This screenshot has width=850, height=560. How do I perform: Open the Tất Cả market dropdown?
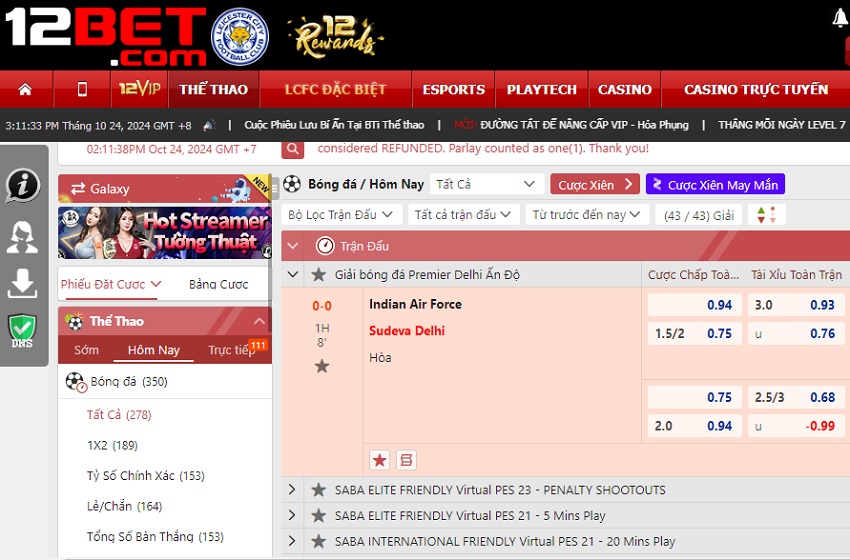(487, 184)
